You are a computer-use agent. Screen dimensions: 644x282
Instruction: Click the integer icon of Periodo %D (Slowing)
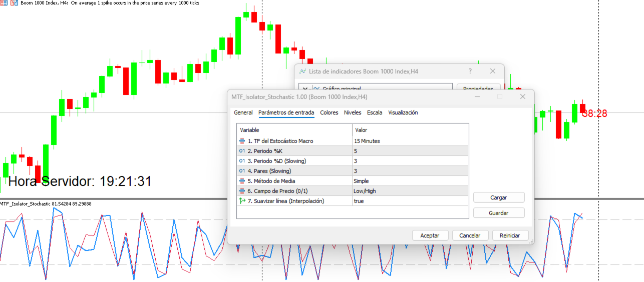point(243,161)
